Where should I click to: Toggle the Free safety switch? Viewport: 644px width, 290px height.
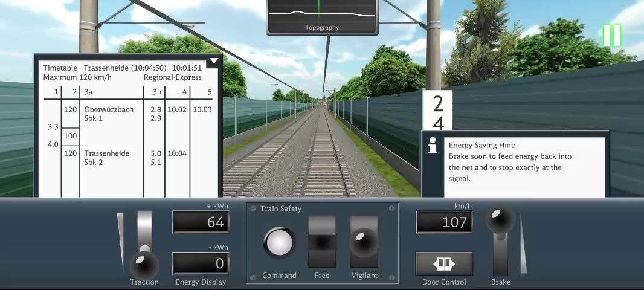[322, 242]
